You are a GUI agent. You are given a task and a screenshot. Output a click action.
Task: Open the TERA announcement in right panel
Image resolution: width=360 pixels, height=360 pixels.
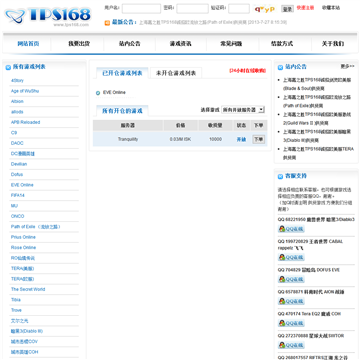click(318, 153)
